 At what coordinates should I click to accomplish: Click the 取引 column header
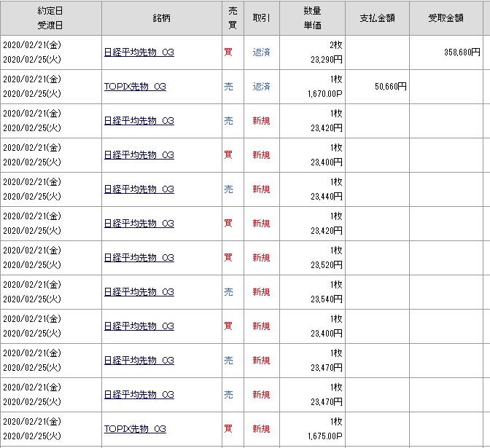tap(262, 18)
